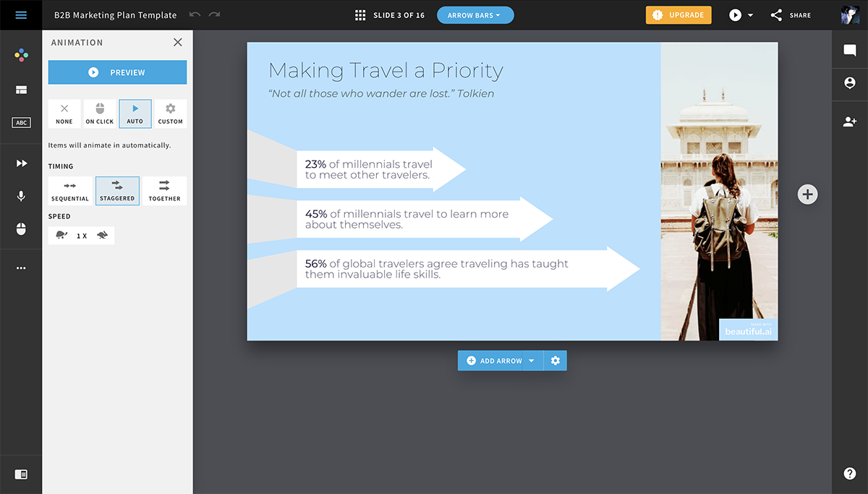The width and height of the screenshot is (868, 494).
Task: Open the hamburger main menu
Action: coord(21,15)
